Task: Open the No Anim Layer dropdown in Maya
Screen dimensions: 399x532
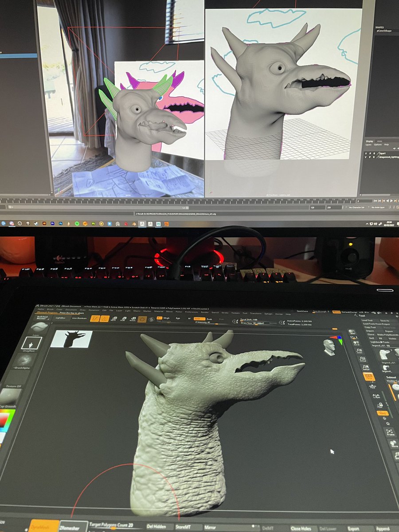Action: click(x=378, y=207)
